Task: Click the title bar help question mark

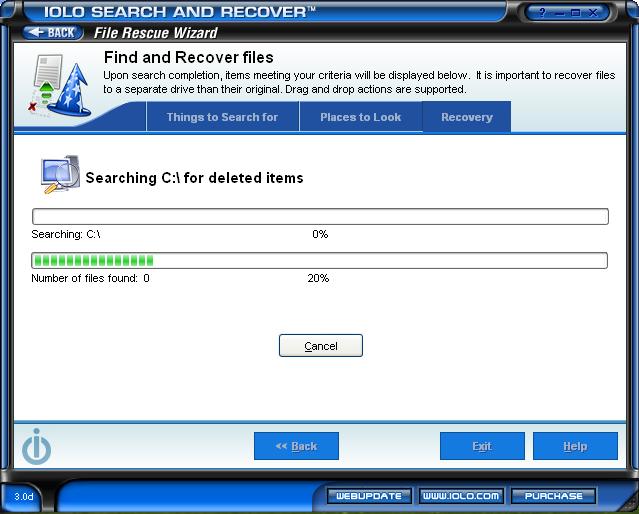Action: [542, 12]
